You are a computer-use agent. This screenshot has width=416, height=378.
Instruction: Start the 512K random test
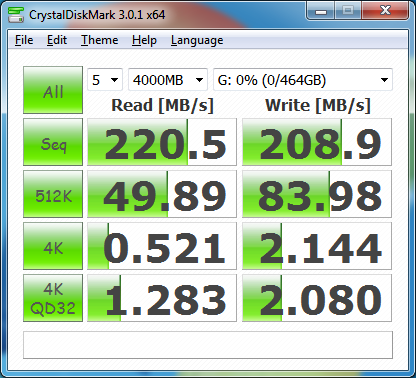[x=53, y=194]
